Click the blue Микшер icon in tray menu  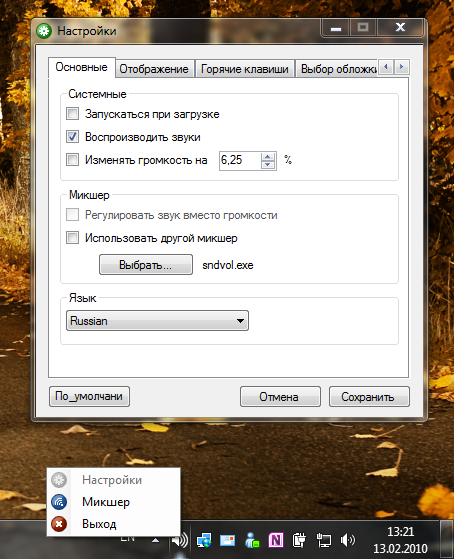click(59, 502)
